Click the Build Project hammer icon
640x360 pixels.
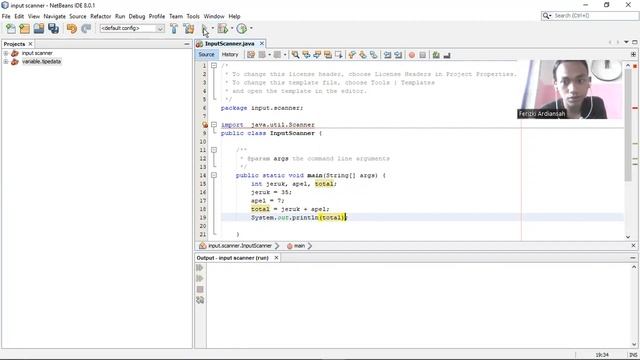point(174,29)
